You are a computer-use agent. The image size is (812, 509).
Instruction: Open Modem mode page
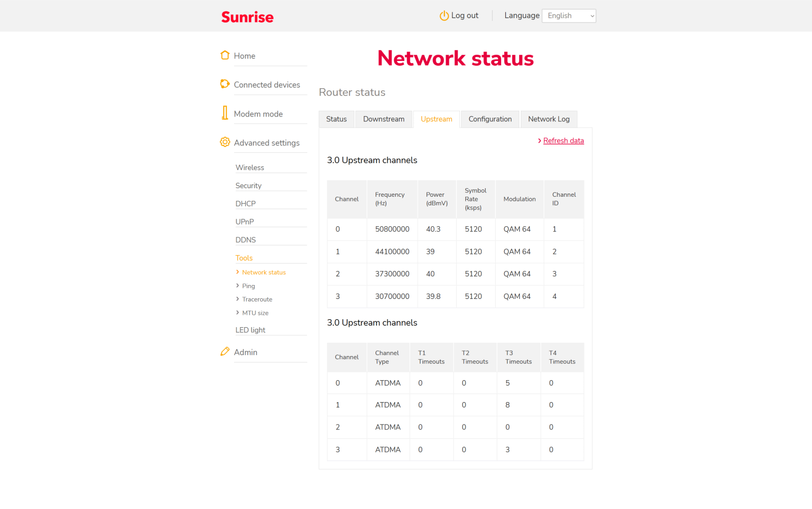(x=259, y=114)
